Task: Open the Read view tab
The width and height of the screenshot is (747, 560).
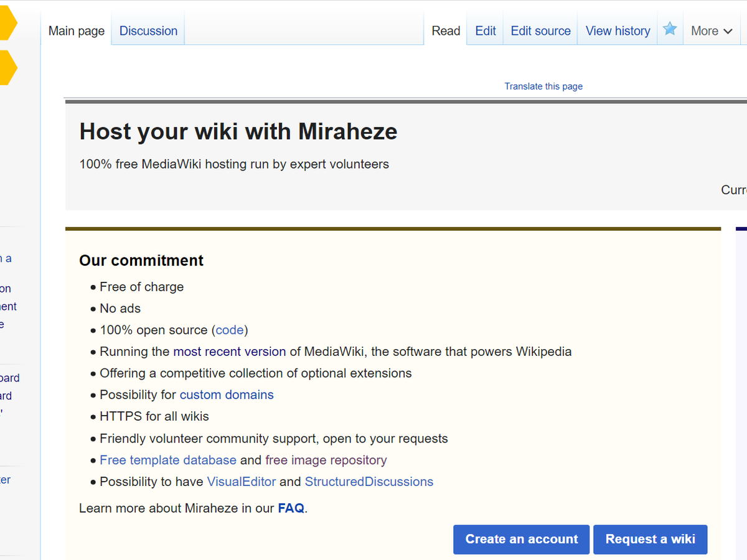Action: 446,31
